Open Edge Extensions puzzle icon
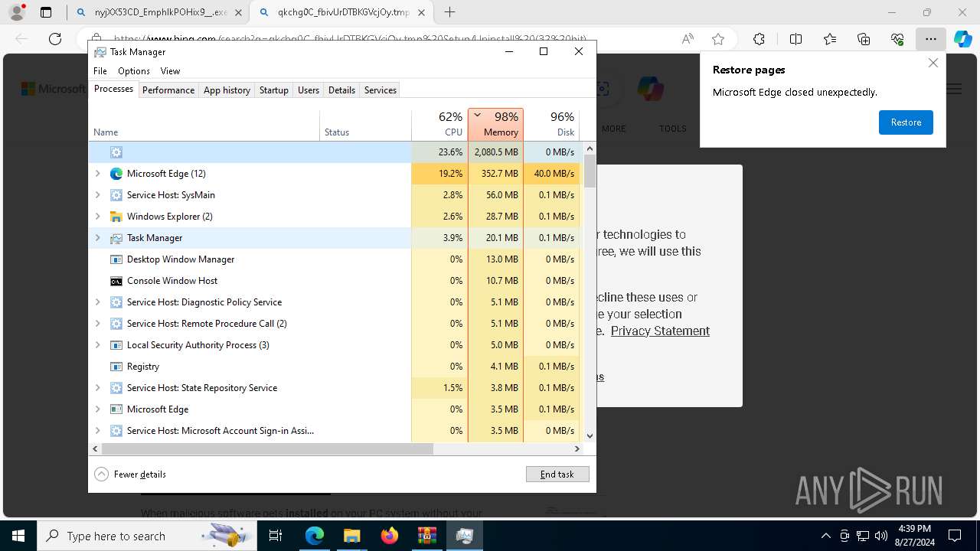Image resolution: width=980 pixels, height=551 pixels. [759, 39]
